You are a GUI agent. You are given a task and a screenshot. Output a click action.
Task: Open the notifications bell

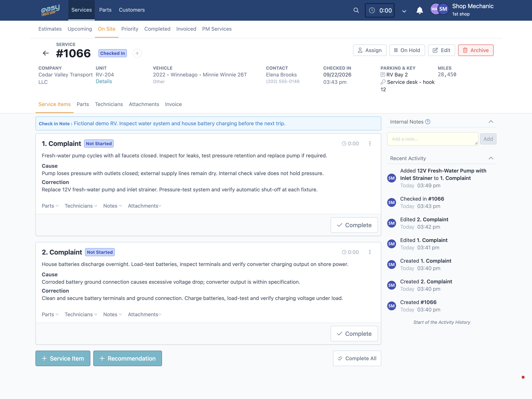point(420,10)
